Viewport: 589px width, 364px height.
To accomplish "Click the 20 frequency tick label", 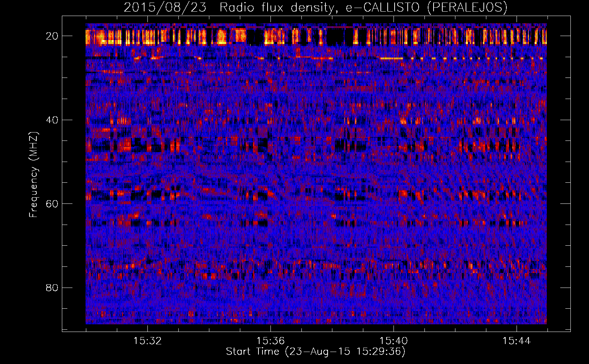I will 52,36.
